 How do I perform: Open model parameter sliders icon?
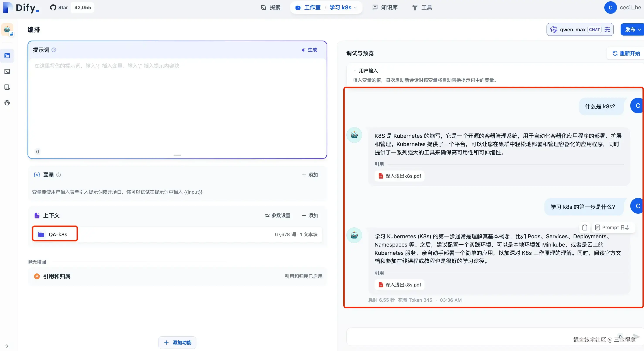click(x=607, y=29)
